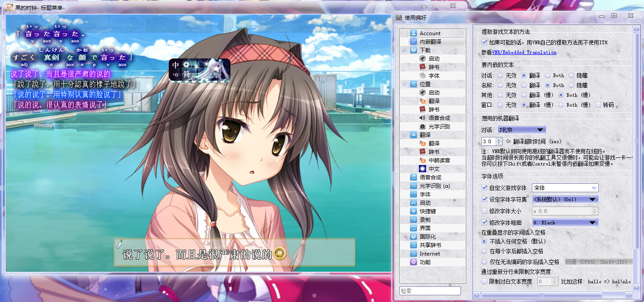This screenshot has width=644, height=302.
Task: Click gear icon on floating game widget
Action: pyautogui.click(x=186, y=65)
